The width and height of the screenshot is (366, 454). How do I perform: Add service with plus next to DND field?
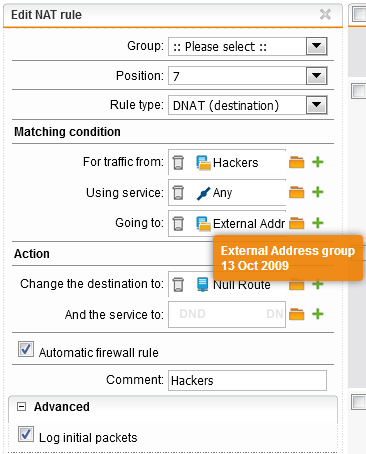tap(318, 314)
